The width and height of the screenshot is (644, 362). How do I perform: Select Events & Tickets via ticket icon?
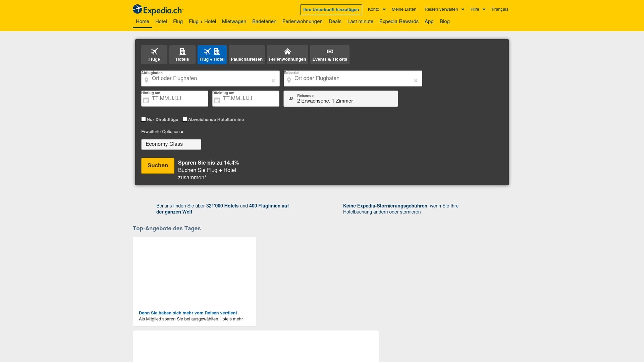point(329,51)
